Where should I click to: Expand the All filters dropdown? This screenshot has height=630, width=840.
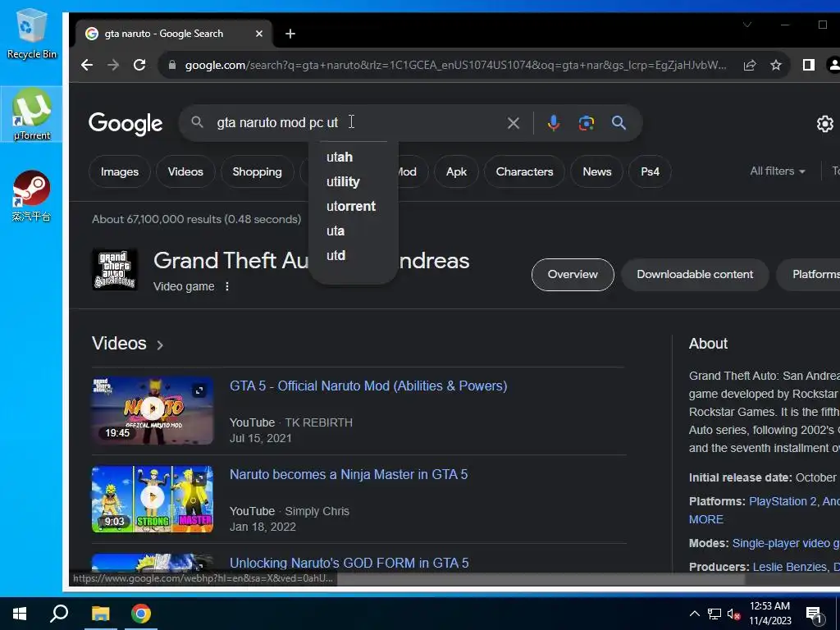click(x=778, y=171)
